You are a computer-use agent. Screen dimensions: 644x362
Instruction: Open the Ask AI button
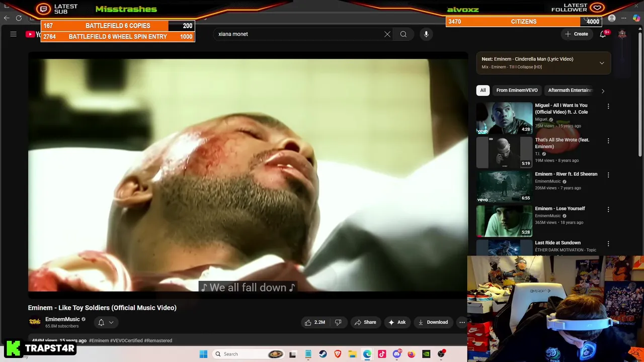397,322
